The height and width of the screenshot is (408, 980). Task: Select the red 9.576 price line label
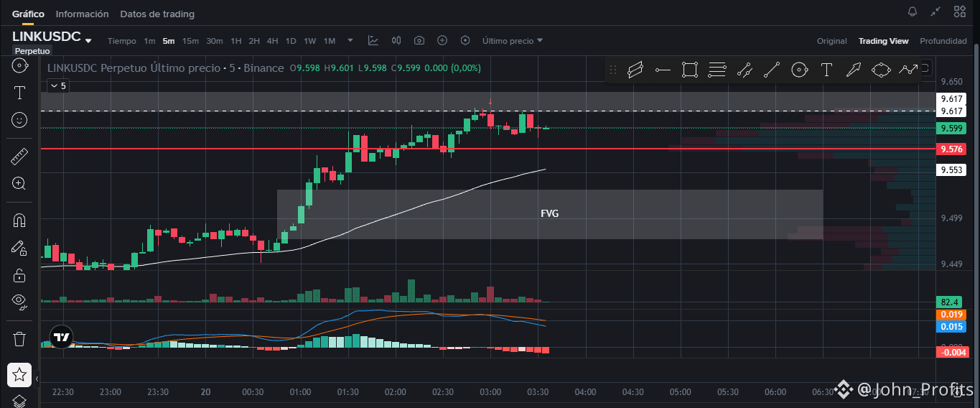tap(951, 149)
